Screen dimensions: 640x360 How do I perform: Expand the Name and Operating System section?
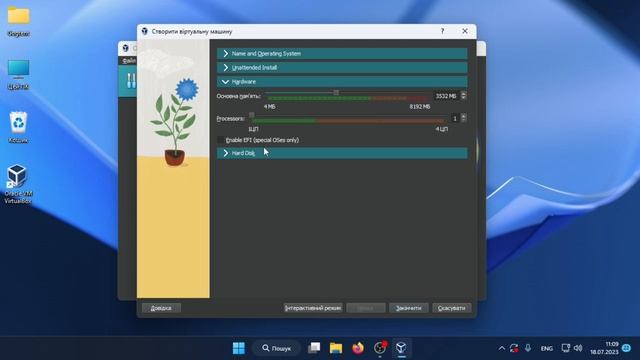[x=342, y=53]
